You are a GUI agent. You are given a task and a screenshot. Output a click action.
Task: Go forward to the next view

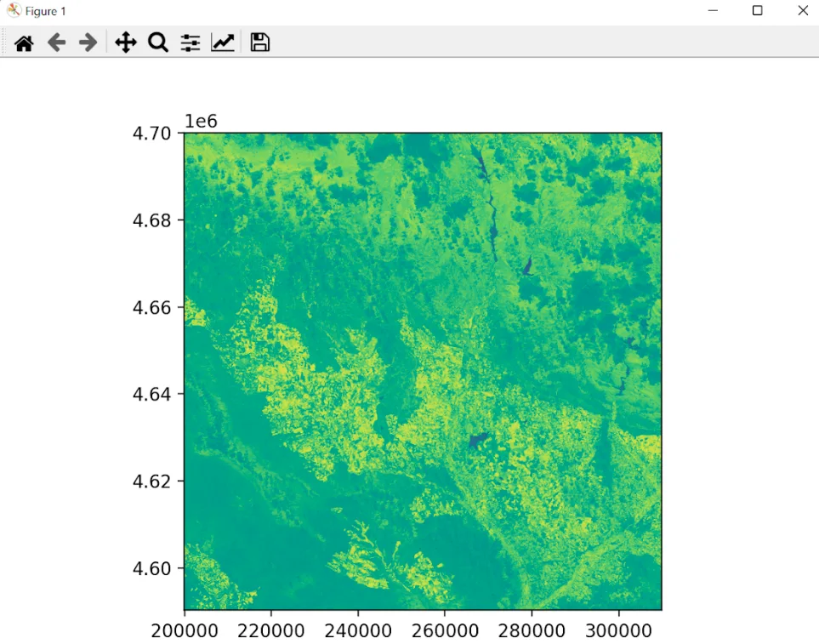[88, 43]
